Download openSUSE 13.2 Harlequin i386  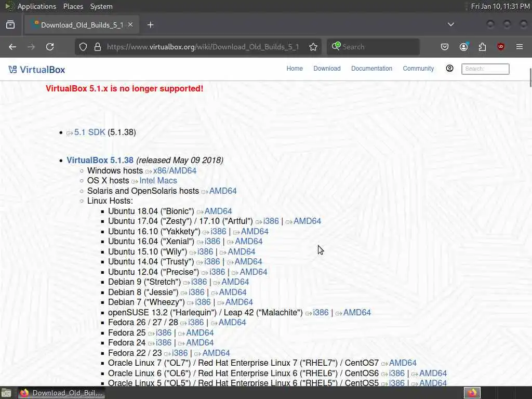tap(321, 312)
